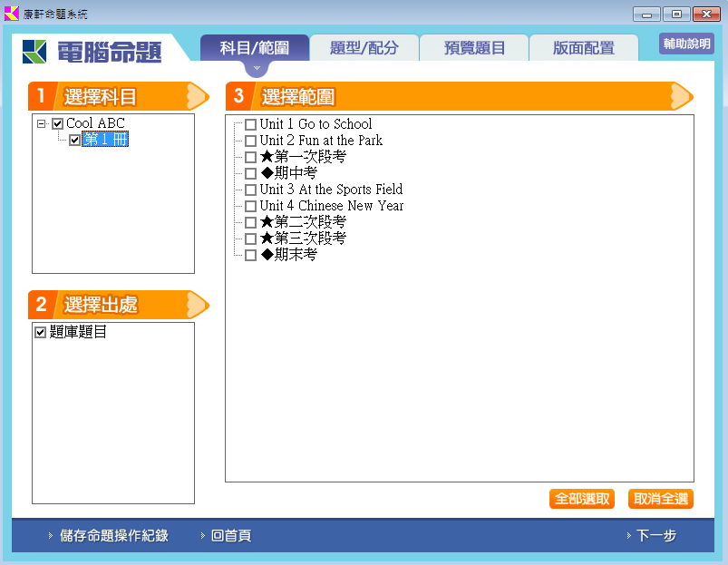Click the Unit 1 Go to School text
Image resolution: width=728 pixels, height=565 pixels.
point(315,124)
